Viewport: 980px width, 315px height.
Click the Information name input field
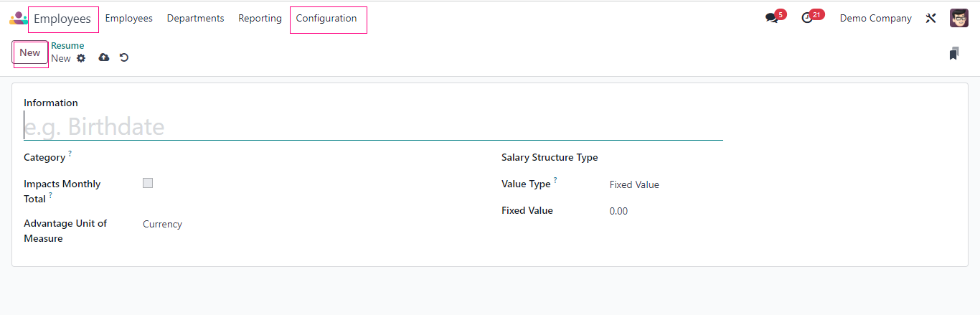[373, 127]
